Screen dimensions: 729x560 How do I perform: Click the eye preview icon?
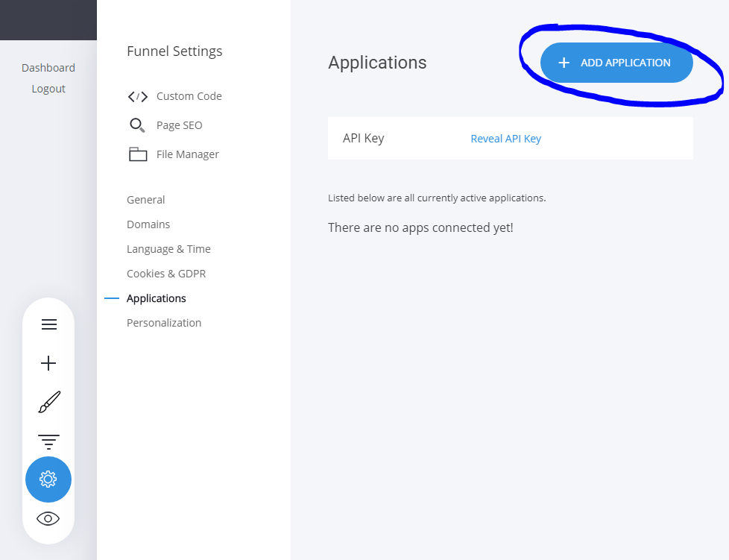pos(48,518)
